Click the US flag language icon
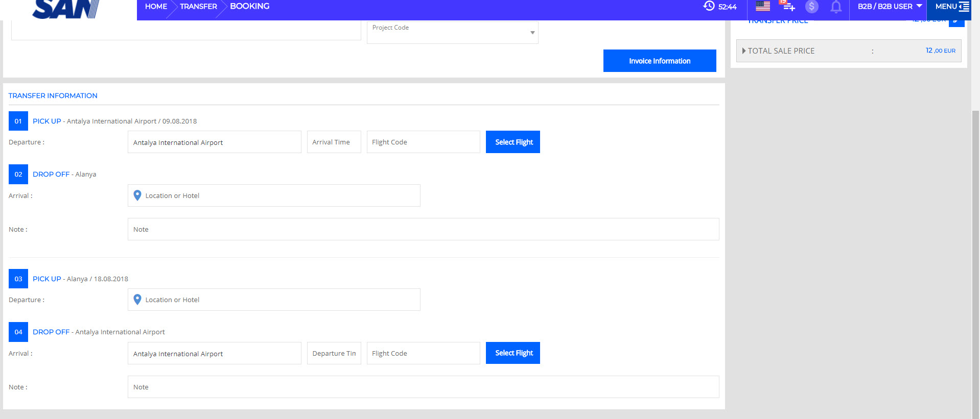Screen dimensions: 980x419 tap(762, 6)
